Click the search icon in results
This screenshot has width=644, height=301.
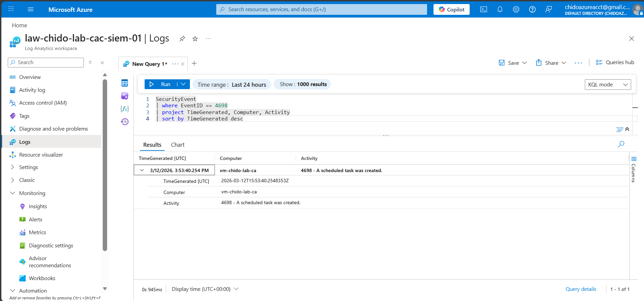click(x=621, y=144)
